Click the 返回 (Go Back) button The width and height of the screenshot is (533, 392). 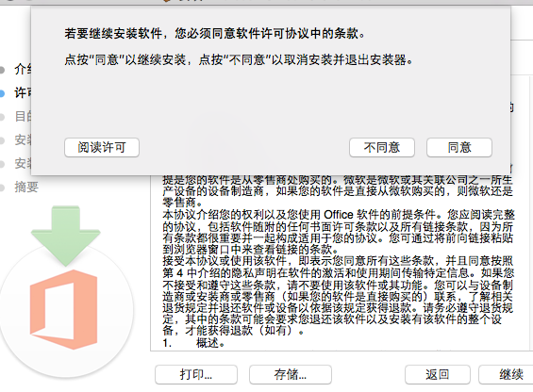point(438,374)
